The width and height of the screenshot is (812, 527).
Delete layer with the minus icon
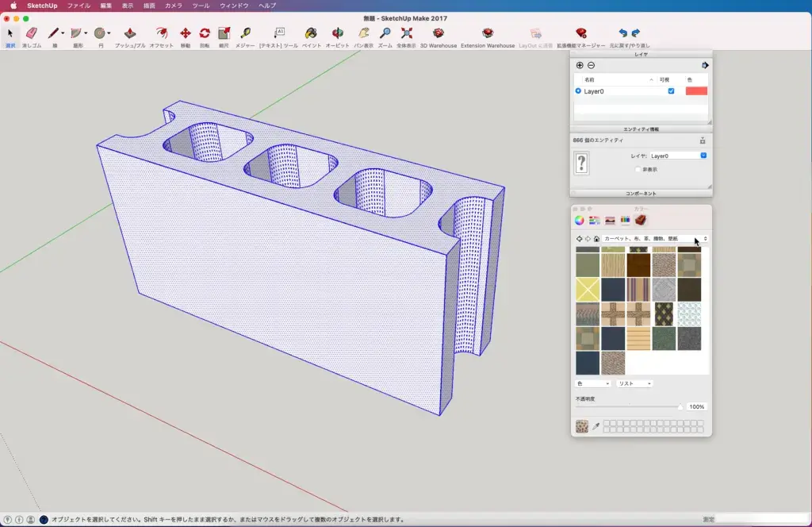(x=591, y=65)
